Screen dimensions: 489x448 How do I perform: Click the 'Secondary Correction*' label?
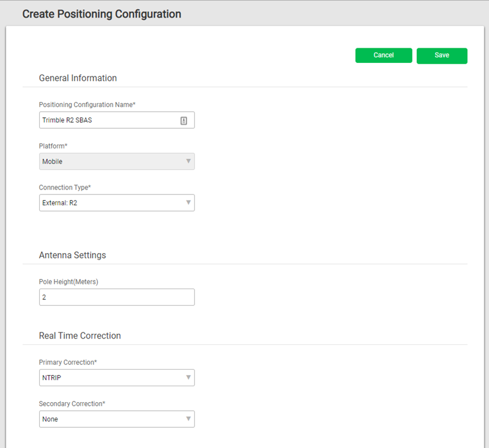(72, 404)
